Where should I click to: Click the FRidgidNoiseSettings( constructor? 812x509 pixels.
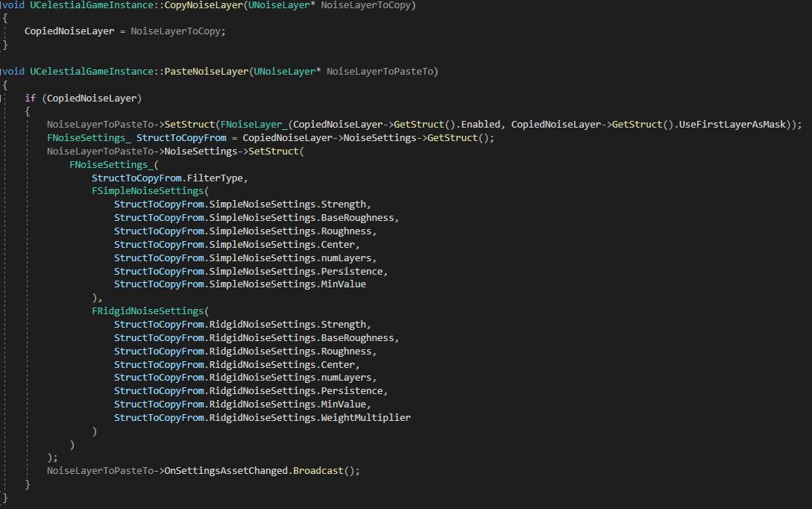[x=150, y=311]
